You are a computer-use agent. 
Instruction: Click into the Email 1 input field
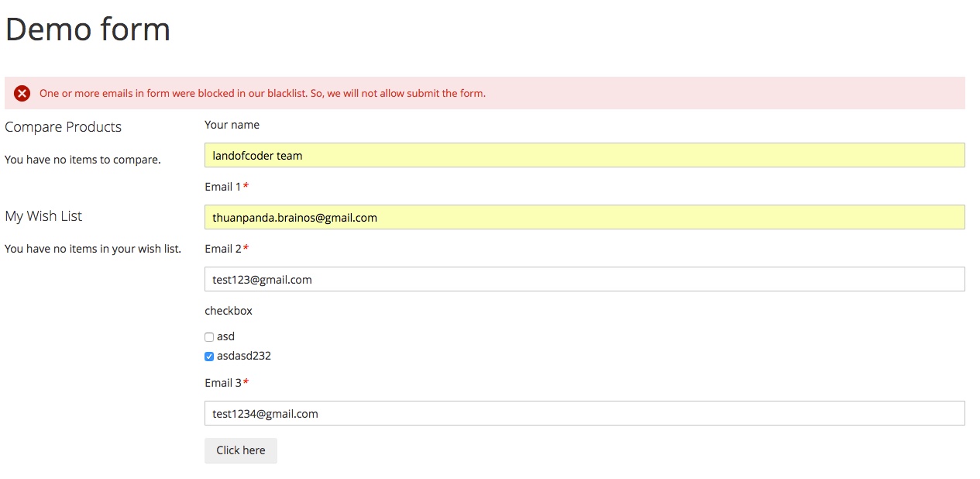coord(584,217)
